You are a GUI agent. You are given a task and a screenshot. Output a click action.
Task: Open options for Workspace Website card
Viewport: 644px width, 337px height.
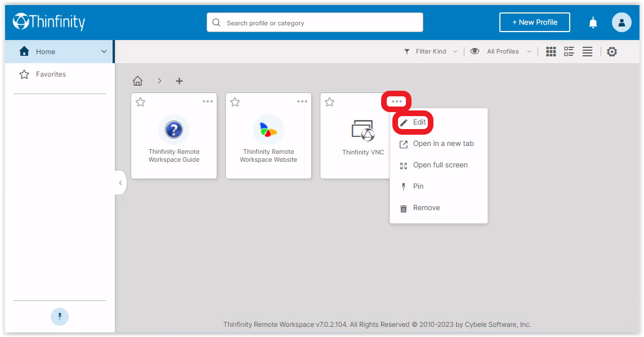click(302, 101)
